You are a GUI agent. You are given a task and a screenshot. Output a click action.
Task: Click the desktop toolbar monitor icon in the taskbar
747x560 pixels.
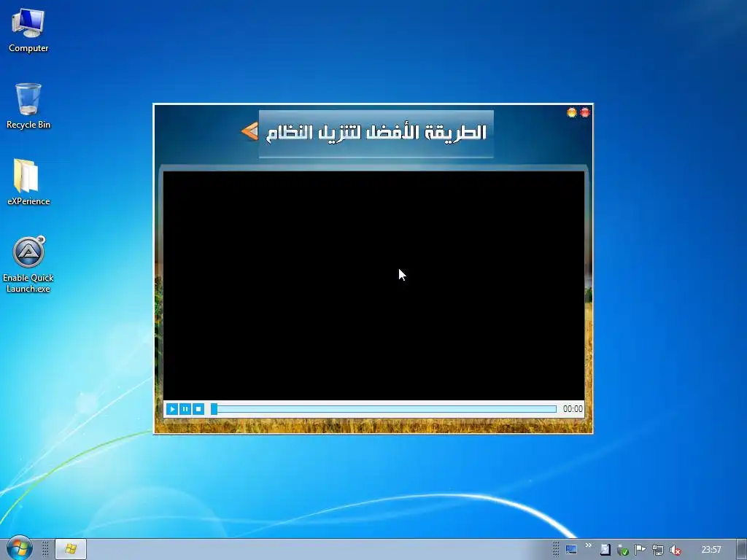[x=570, y=550]
